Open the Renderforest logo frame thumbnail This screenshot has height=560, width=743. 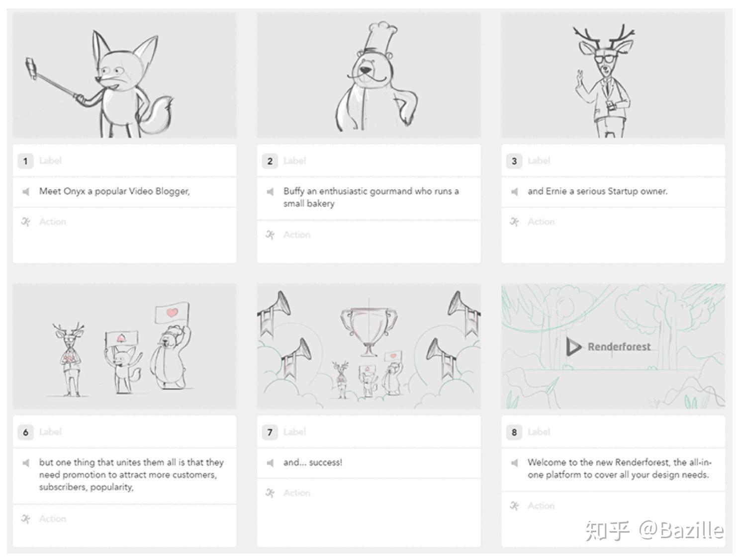(x=613, y=346)
